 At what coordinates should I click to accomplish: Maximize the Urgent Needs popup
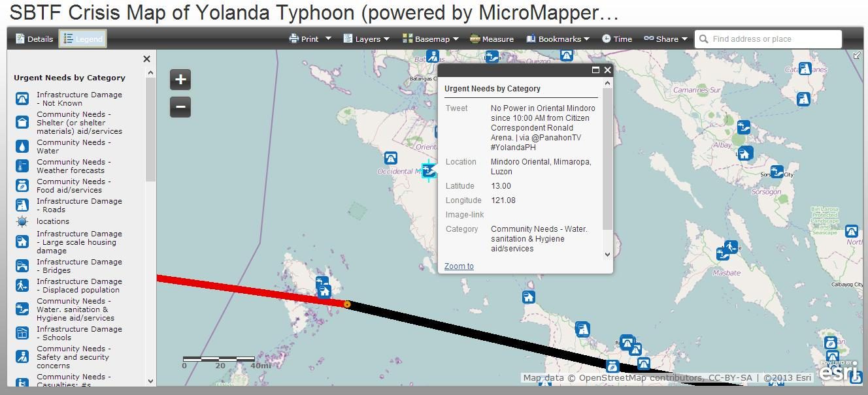[595, 70]
